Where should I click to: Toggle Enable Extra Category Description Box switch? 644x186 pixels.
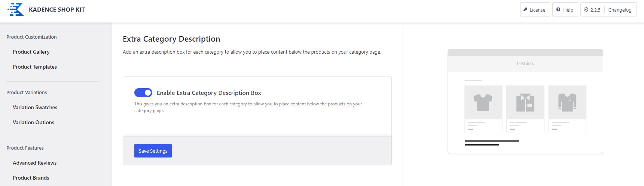pos(143,93)
